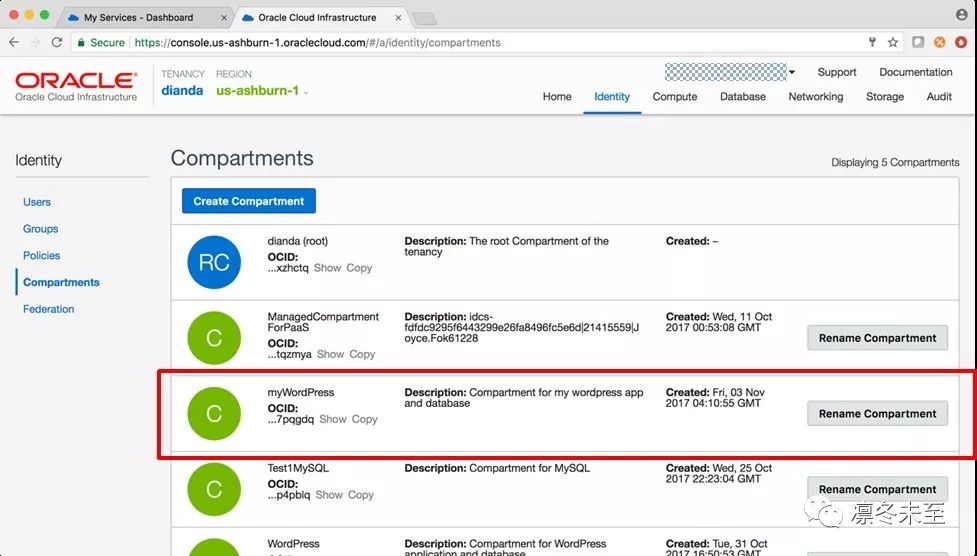Bookmark page with the star icon
This screenshot has width=977, height=556.
pos(893,42)
